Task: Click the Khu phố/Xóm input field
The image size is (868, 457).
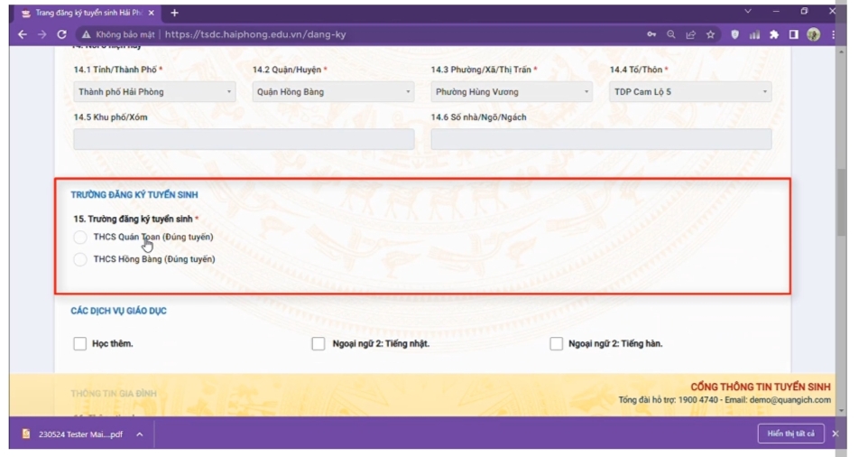Action: pyautogui.click(x=244, y=139)
